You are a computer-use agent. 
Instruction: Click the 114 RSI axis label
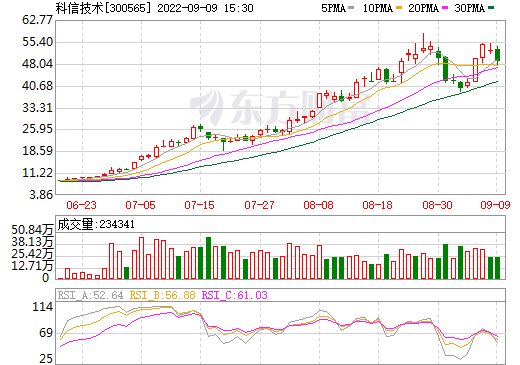pyautogui.click(x=43, y=307)
